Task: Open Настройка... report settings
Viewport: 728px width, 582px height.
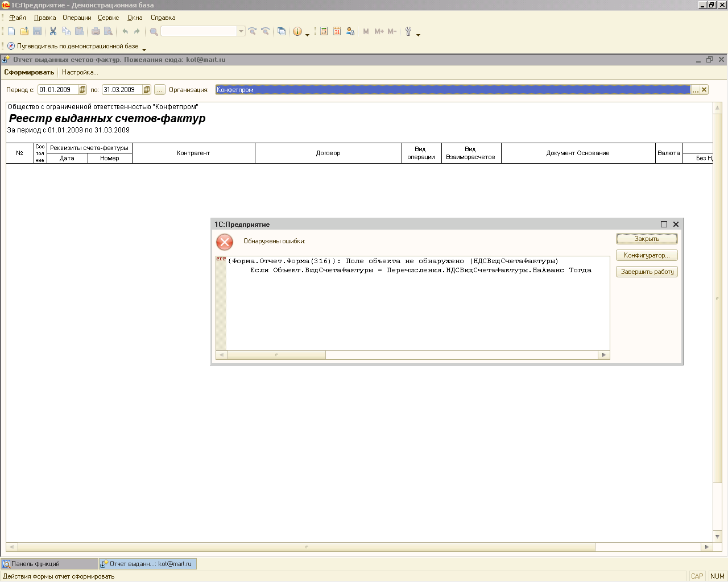Action: (80, 72)
